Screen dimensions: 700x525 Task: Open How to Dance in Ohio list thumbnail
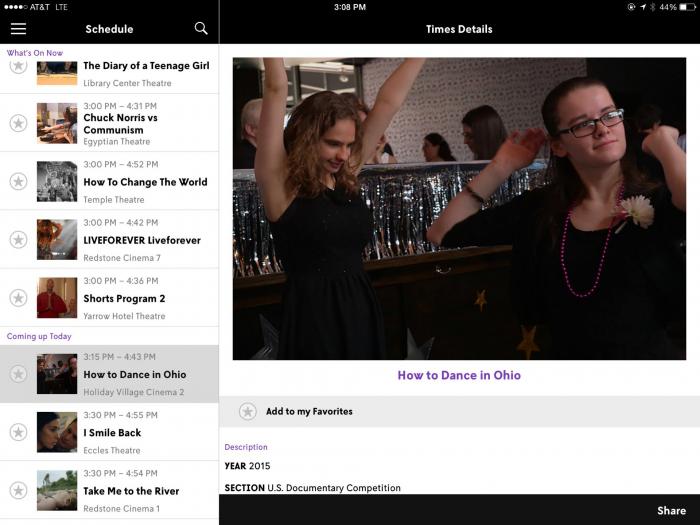[57, 374]
